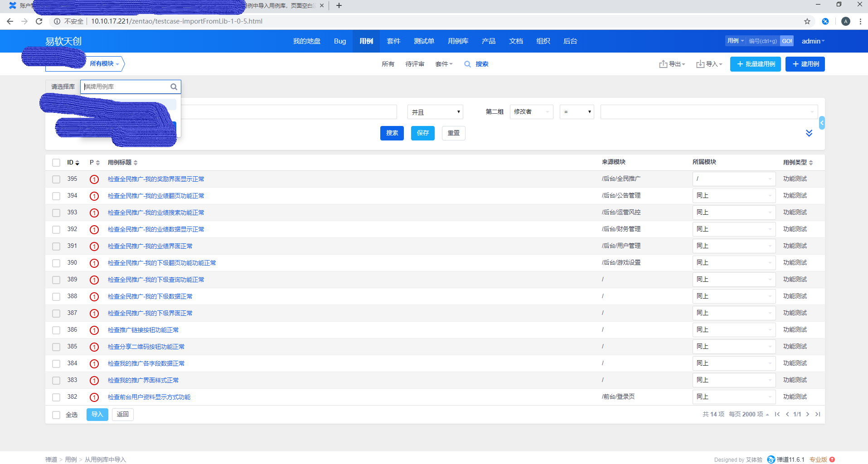Go to the last page of results

[818, 414]
